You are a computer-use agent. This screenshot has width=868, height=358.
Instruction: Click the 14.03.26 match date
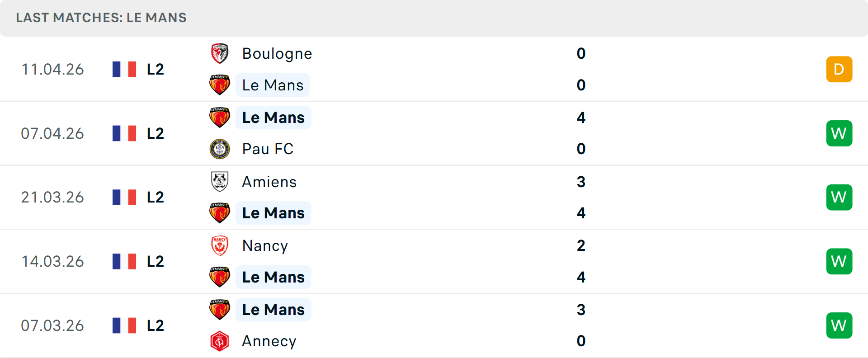pyautogui.click(x=52, y=261)
